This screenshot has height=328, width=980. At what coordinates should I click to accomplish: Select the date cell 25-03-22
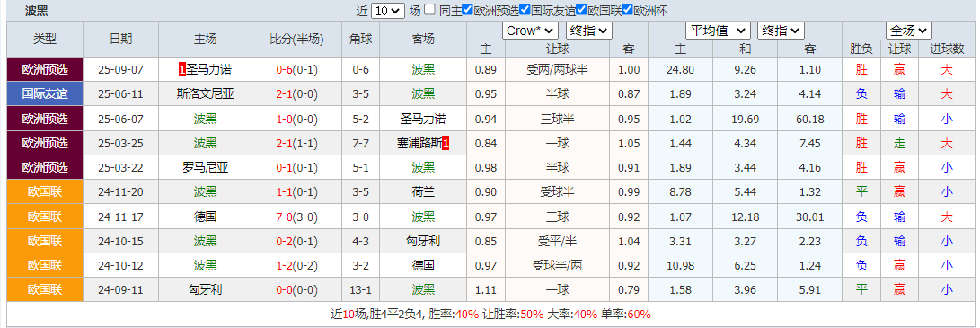click(120, 168)
